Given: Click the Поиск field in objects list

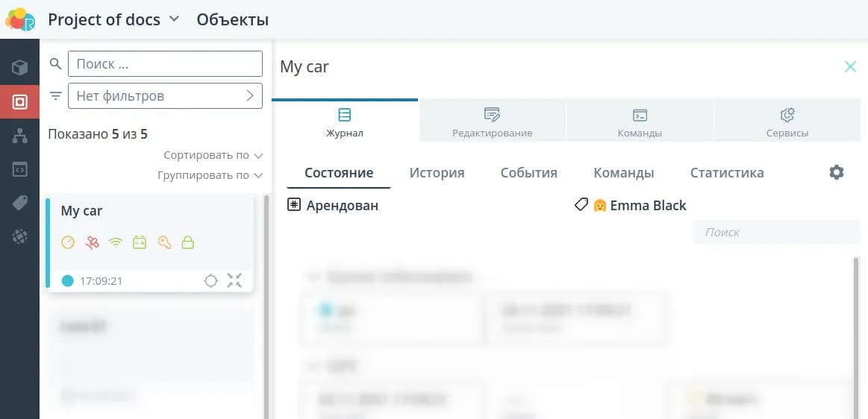Looking at the screenshot, I should (165, 64).
